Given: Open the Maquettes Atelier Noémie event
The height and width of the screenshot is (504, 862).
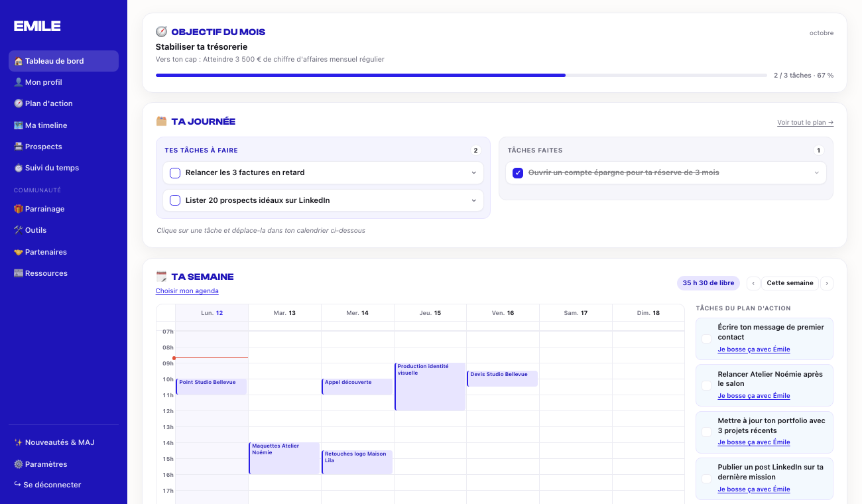Looking at the screenshot, I should (x=284, y=458).
